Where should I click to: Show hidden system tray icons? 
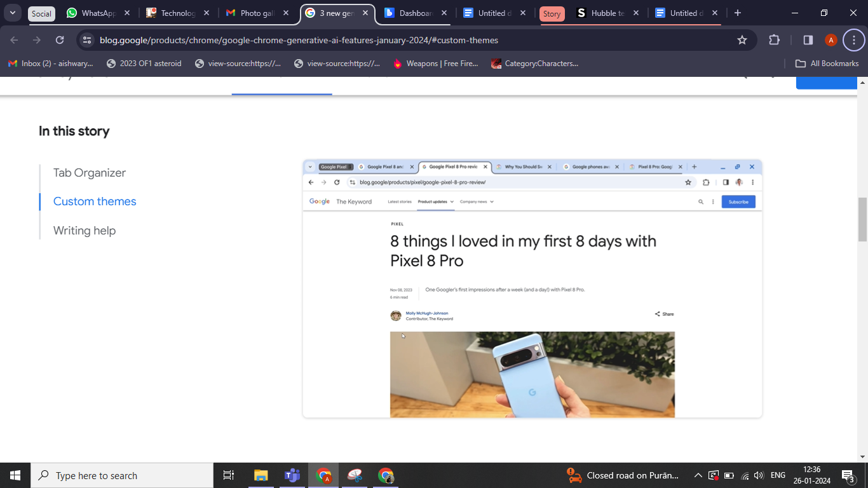[x=698, y=475]
